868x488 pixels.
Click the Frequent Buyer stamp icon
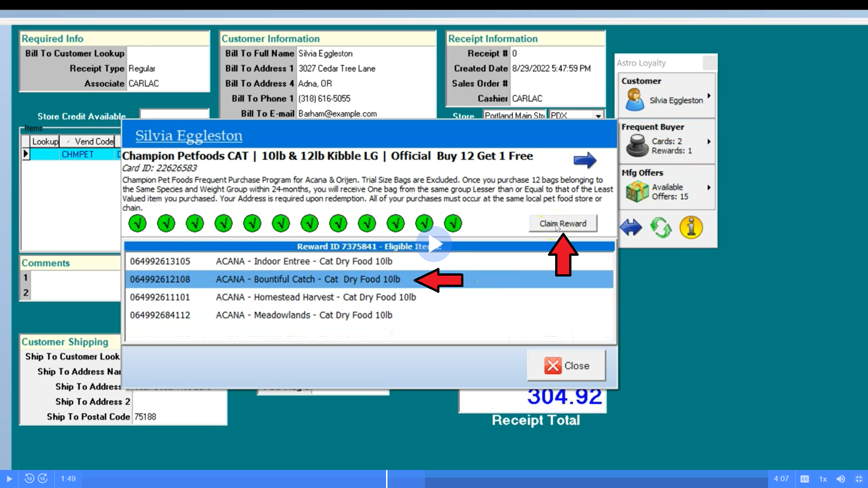coord(637,145)
